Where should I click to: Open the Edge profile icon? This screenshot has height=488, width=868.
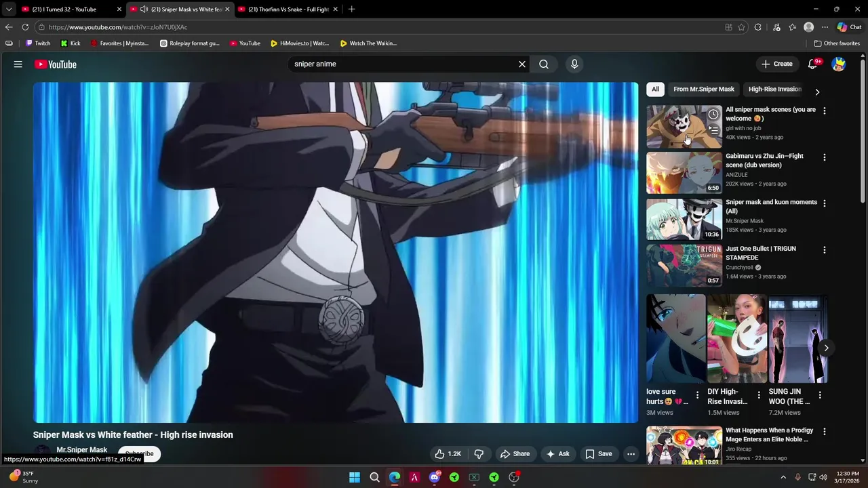click(x=808, y=27)
